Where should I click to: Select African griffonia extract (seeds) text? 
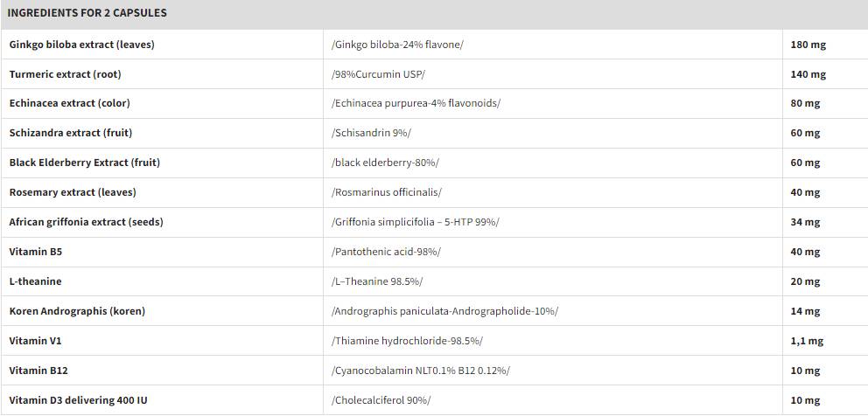coord(86,222)
